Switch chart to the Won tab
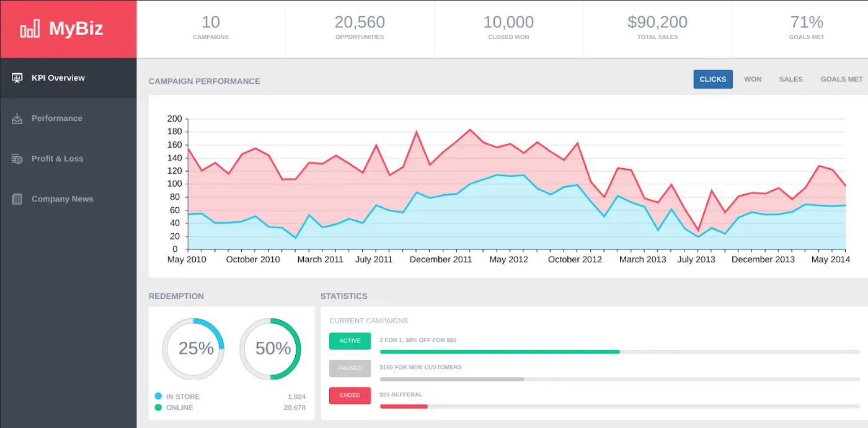Image resolution: width=868 pixels, height=428 pixels. [x=753, y=79]
